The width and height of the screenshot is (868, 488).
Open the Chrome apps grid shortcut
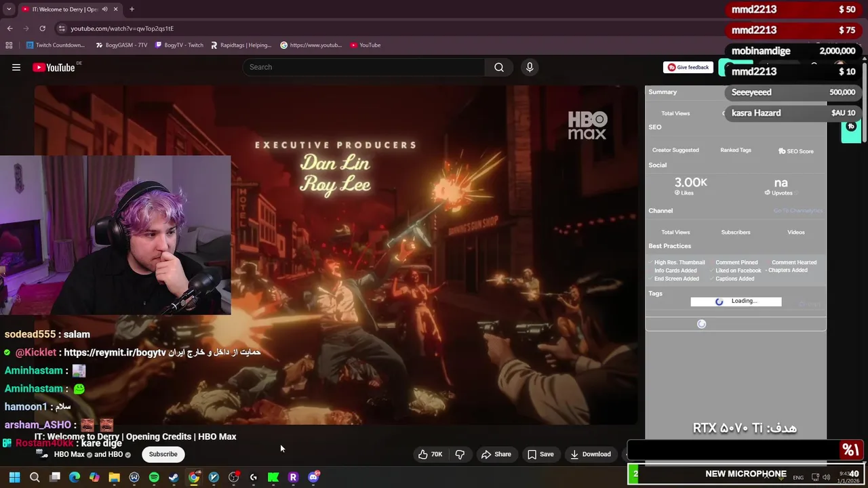pyautogui.click(x=9, y=45)
